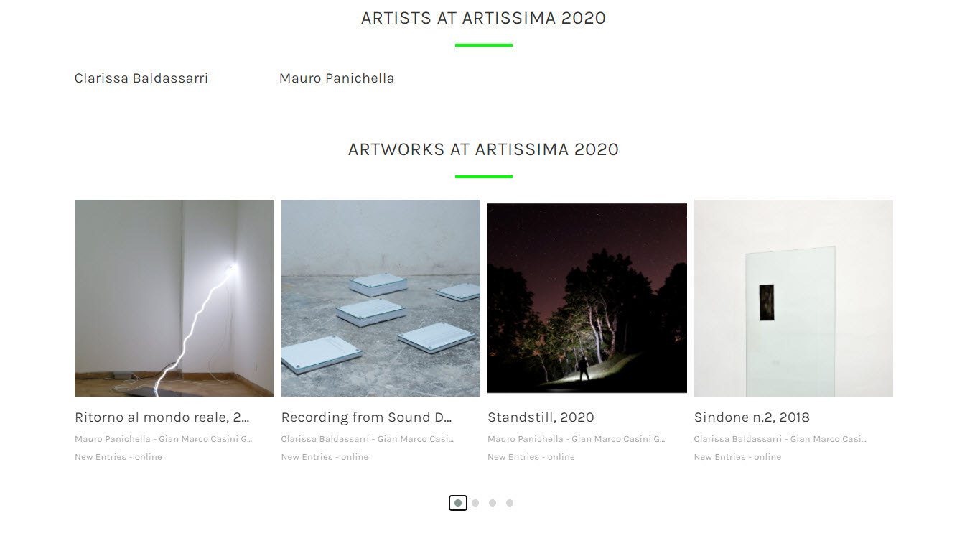
Task: Click 'New Entries - online' under Sindone n.2
Action: pos(737,457)
